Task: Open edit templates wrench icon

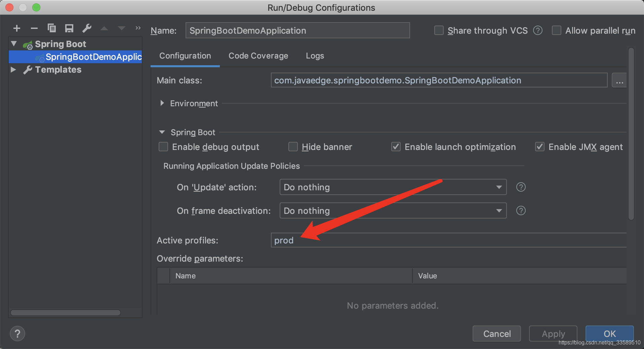Action: [x=87, y=28]
